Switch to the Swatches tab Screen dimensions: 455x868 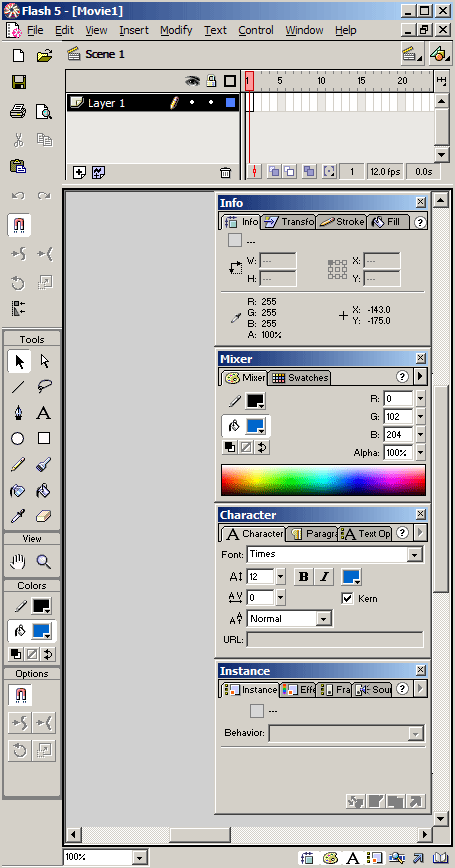(301, 378)
